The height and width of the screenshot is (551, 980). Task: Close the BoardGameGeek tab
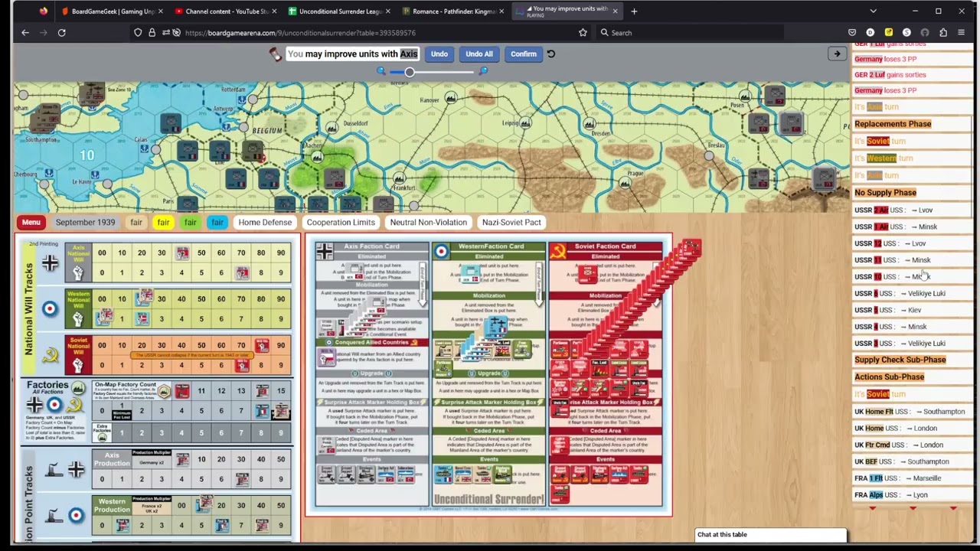click(x=160, y=11)
